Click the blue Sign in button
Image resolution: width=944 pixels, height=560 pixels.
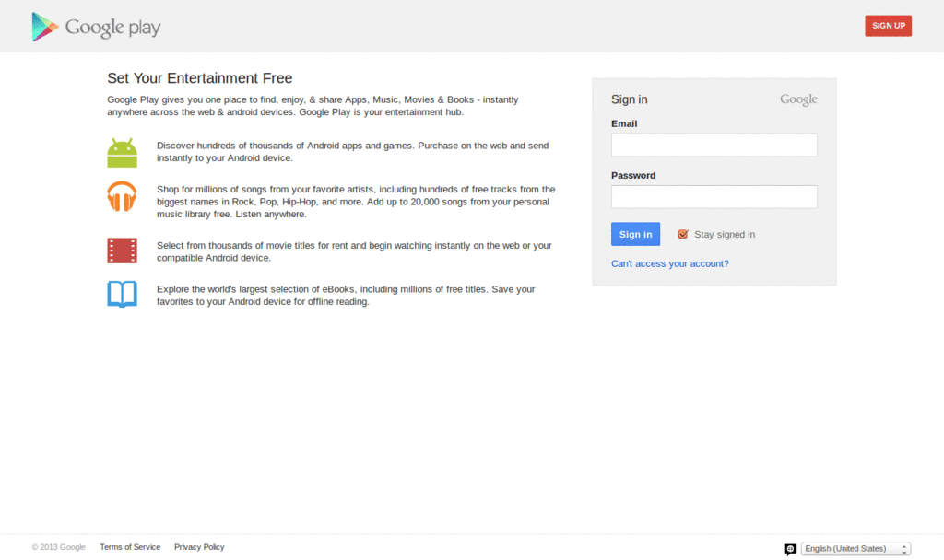click(x=635, y=234)
